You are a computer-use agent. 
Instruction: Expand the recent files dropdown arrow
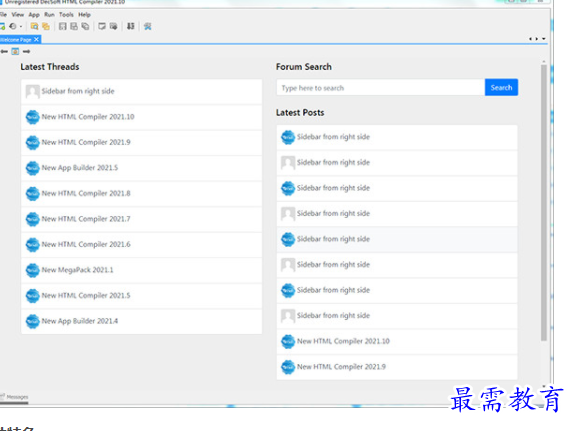click(x=21, y=26)
